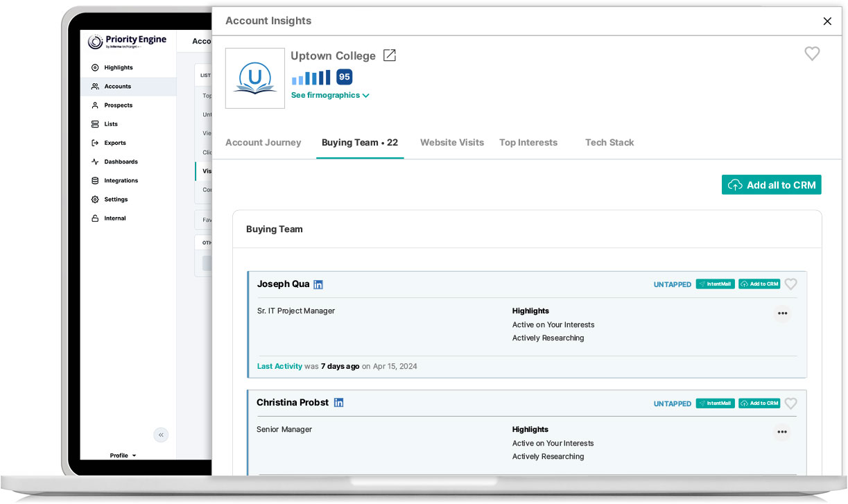Favorite Joseph Qua with the heart
This screenshot has height=504, width=848.
pos(790,284)
